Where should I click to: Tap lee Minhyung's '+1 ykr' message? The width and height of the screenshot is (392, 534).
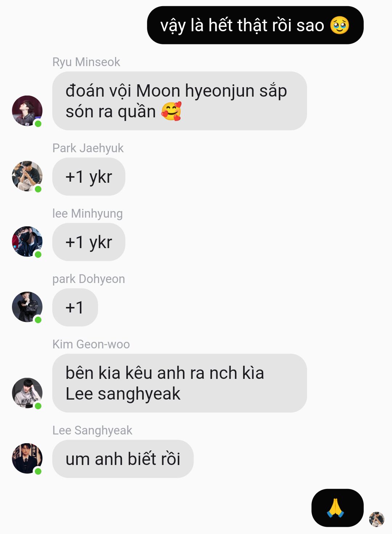point(89,242)
